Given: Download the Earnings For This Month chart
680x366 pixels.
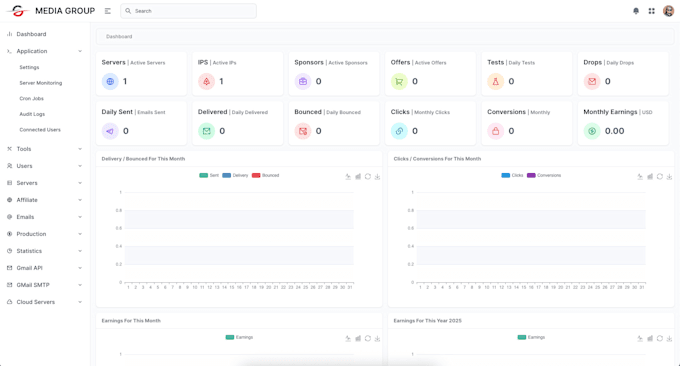Looking at the screenshot, I should pyautogui.click(x=377, y=338).
